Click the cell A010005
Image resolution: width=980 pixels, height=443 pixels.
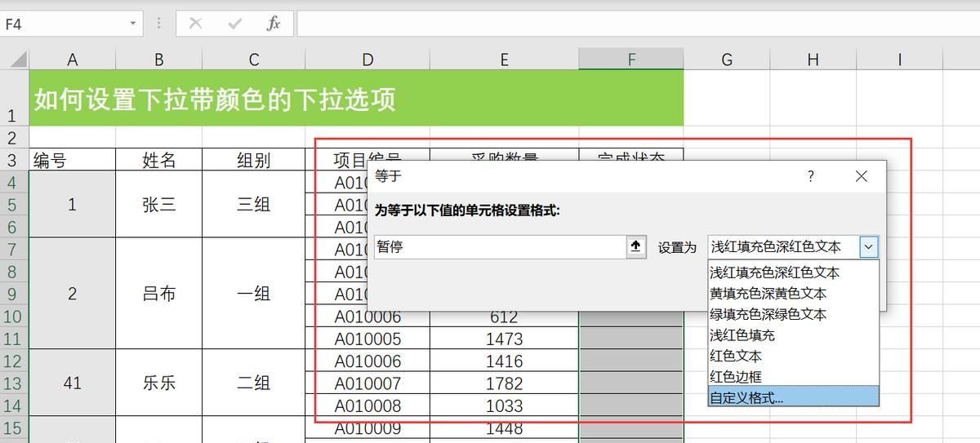pyautogui.click(x=367, y=339)
